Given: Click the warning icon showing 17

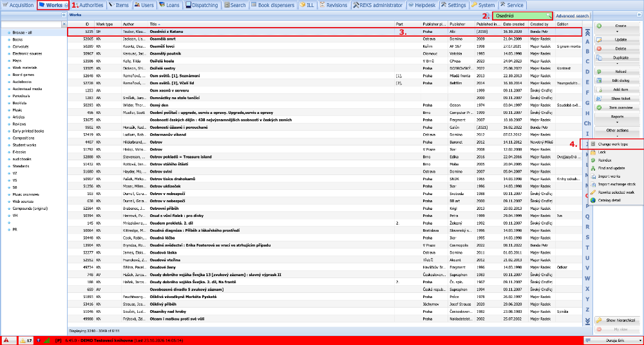Looking at the screenshot, I should (x=26, y=340).
